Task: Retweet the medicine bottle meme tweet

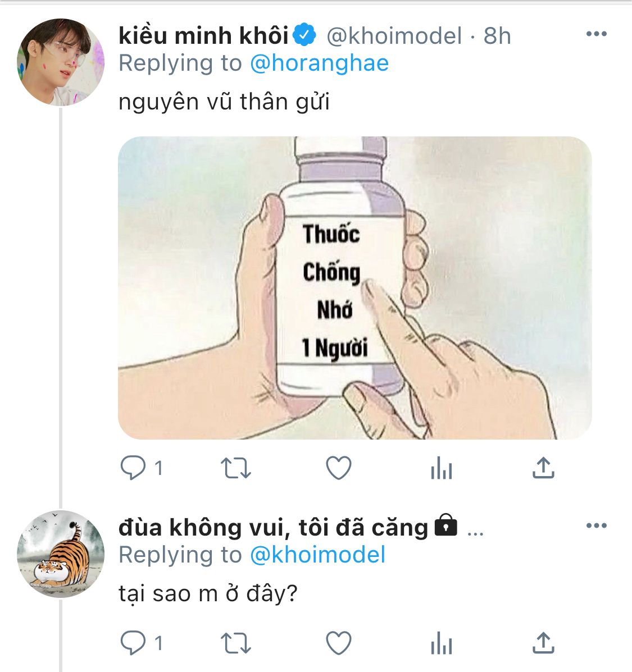Action: point(236,468)
